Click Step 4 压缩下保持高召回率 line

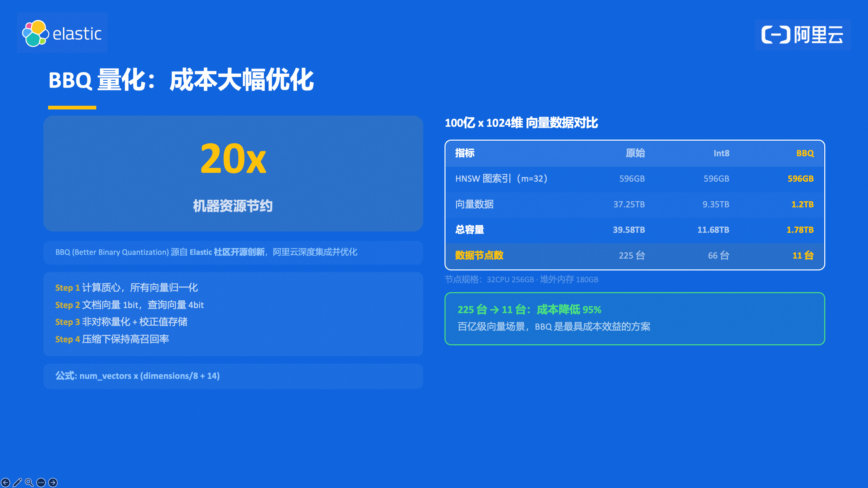(x=112, y=339)
